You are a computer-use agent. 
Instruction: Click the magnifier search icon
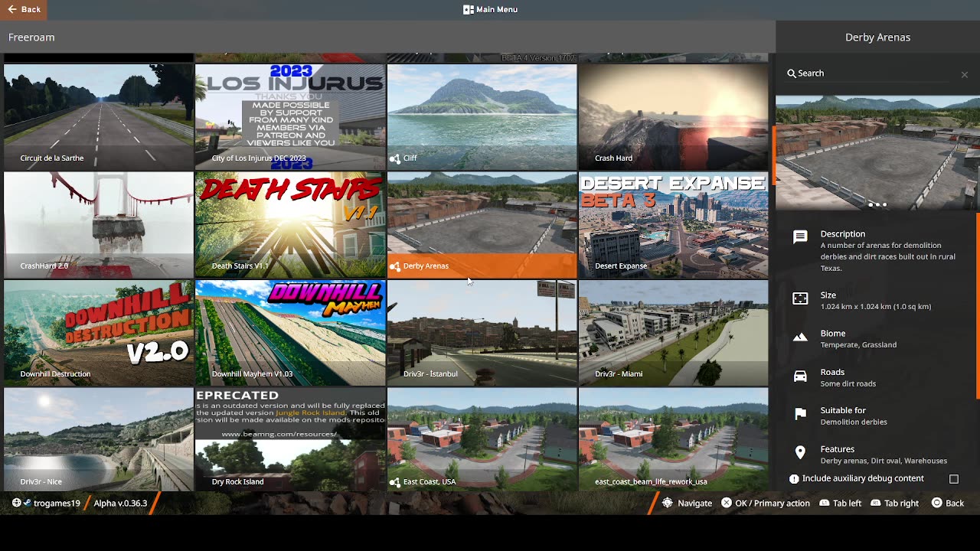click(791, 73)
